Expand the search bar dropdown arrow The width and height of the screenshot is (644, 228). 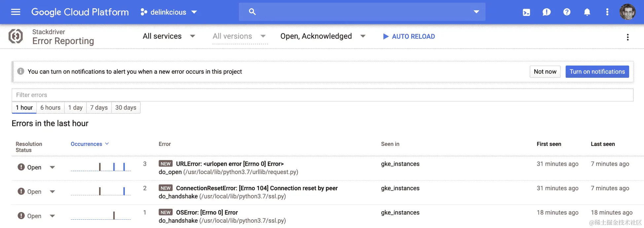(476, 12)
